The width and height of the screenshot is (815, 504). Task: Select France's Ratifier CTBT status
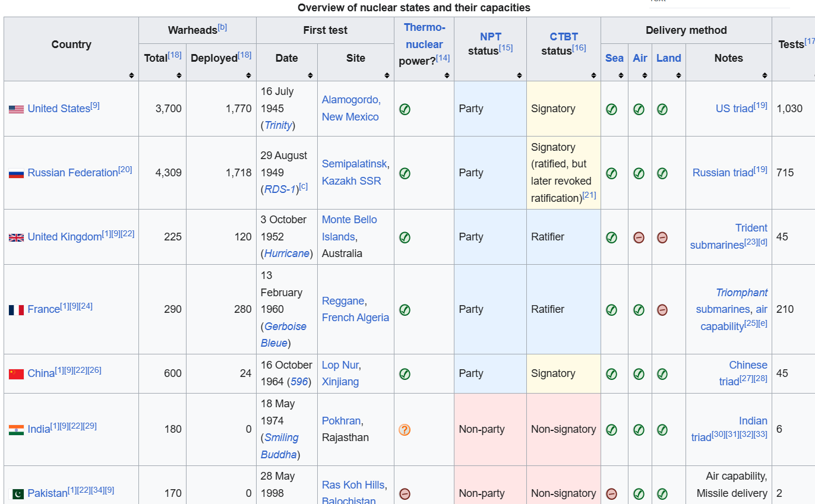pyautogui.click(x=548, y=309)
